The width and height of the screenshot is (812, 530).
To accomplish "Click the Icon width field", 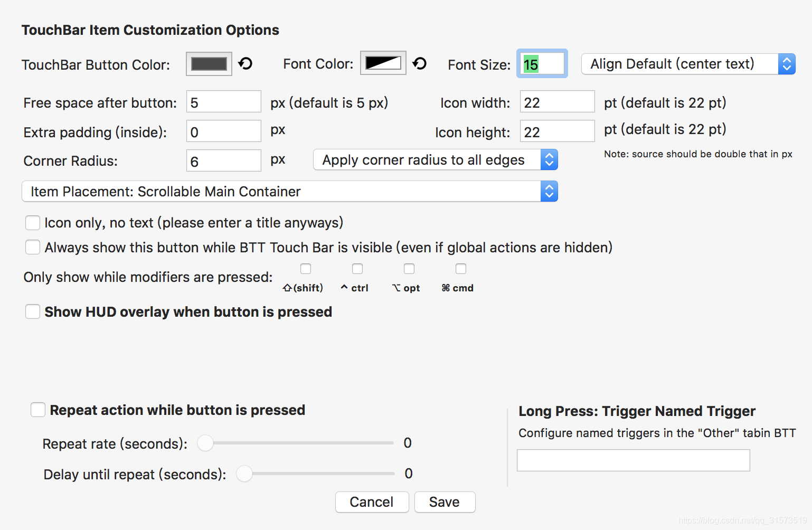I will [x=558, y=101].
